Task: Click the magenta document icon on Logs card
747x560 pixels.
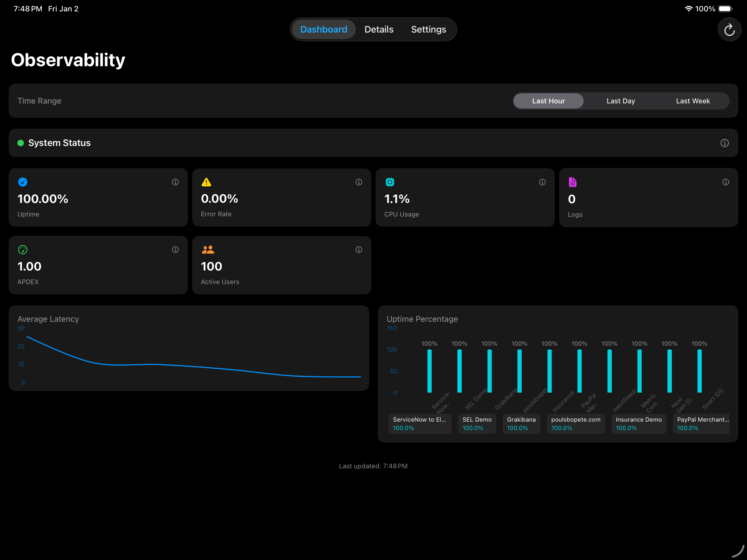Action: pos(572,182)
